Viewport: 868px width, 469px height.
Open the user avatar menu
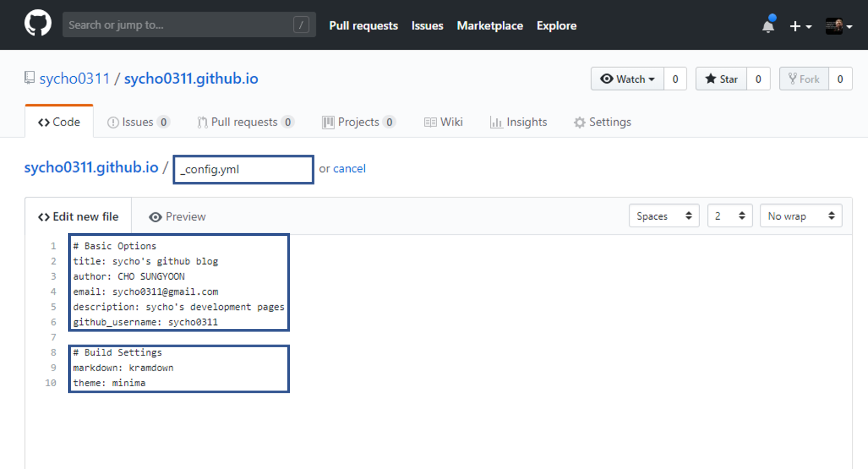point(839,25)
